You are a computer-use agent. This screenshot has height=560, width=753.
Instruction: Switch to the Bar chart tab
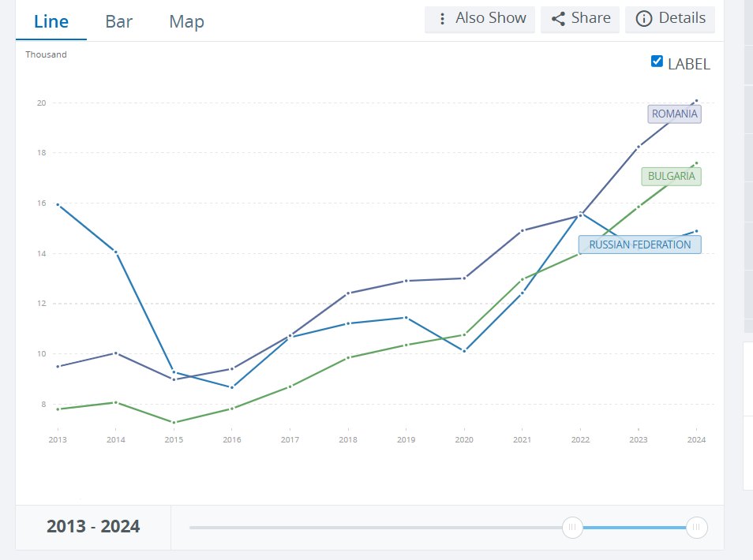tap(118, 21)
